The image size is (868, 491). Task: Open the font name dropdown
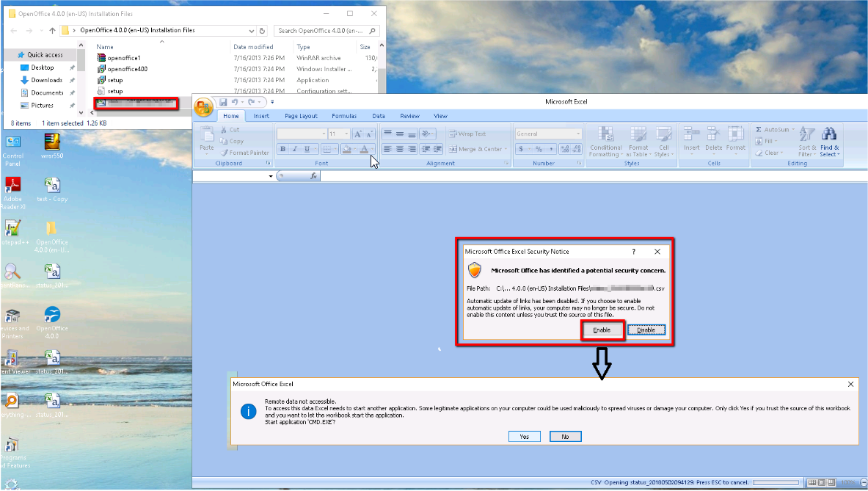pos(324,134)
